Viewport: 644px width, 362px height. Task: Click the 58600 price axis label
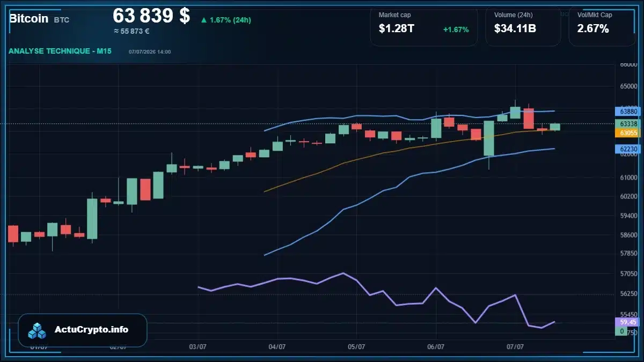(628, 235)
